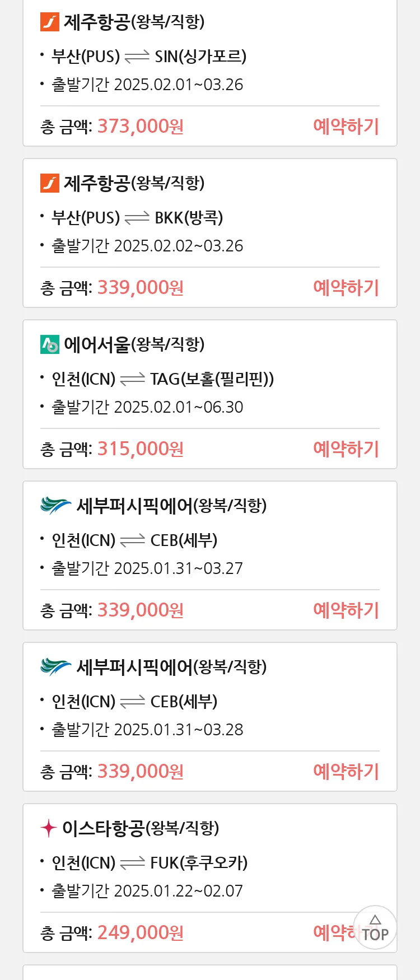The height and width of the screenshot is (980, 420).
Task: Select 에어서울(왕복/직항) card heading
Action: [134, 344]
